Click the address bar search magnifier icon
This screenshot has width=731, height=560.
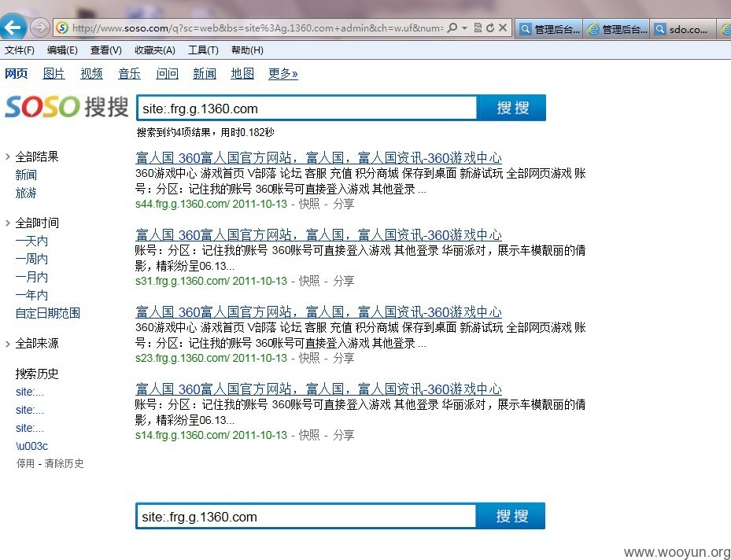[x=452, y=28]
